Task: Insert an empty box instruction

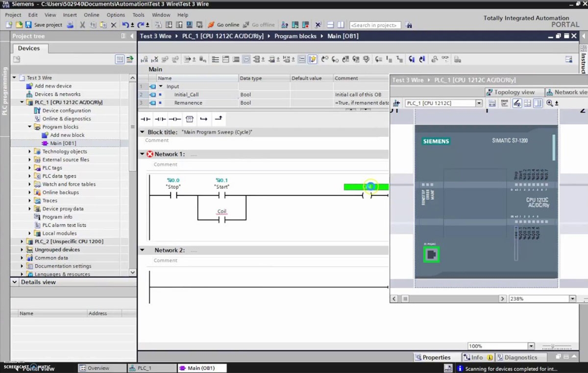Action: pyautogui.click(x=190, y=119)
